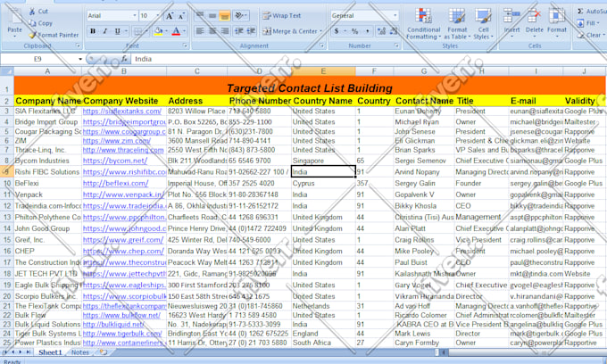Open the Name Box dropdown arrow
Image resolution: width=607 pixels, height=364 pixels.
(80, 59)
